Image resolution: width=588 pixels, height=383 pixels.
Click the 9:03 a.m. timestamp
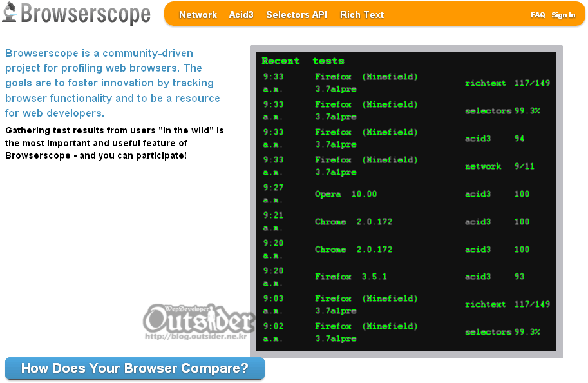point(273,304)
